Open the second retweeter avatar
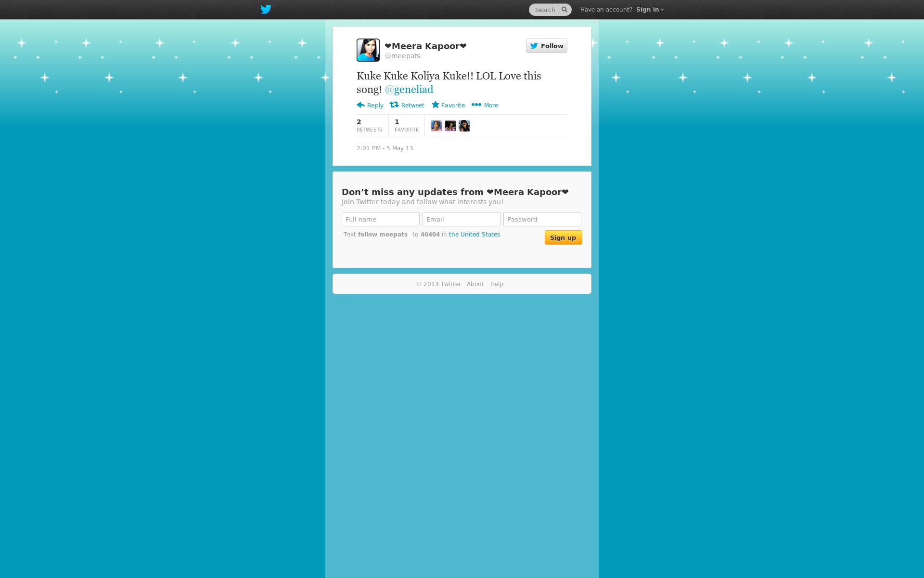 (450, 126)
